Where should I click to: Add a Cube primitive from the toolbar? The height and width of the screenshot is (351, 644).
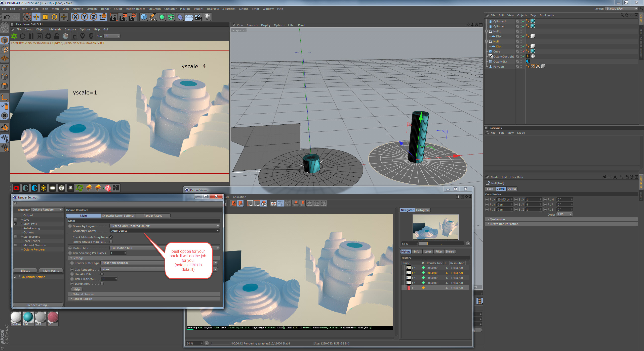click(x=144, y=17)
